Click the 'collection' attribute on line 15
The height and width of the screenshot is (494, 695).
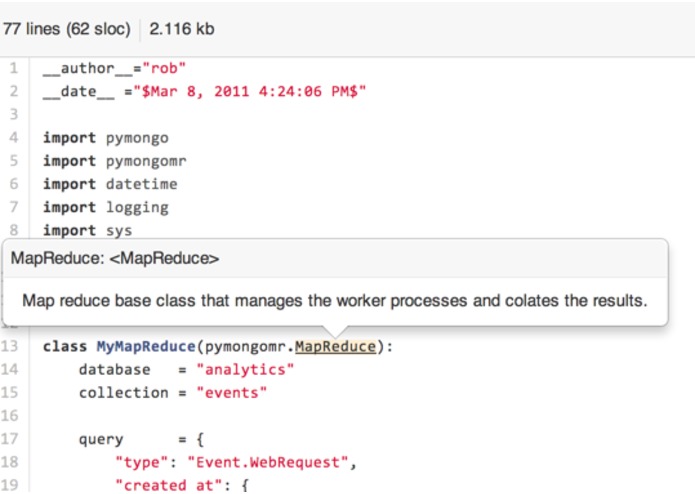click(124, 393)
